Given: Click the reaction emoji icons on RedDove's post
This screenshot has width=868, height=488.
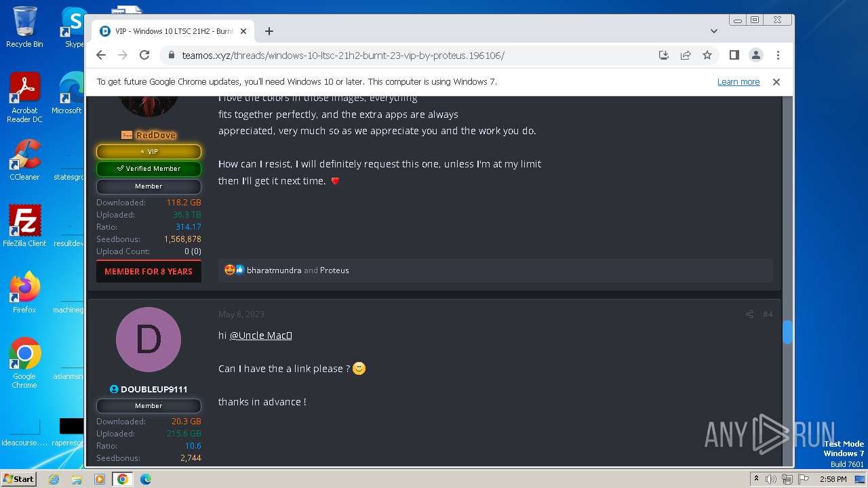Looking at the screenshot, I should (234, 270).
